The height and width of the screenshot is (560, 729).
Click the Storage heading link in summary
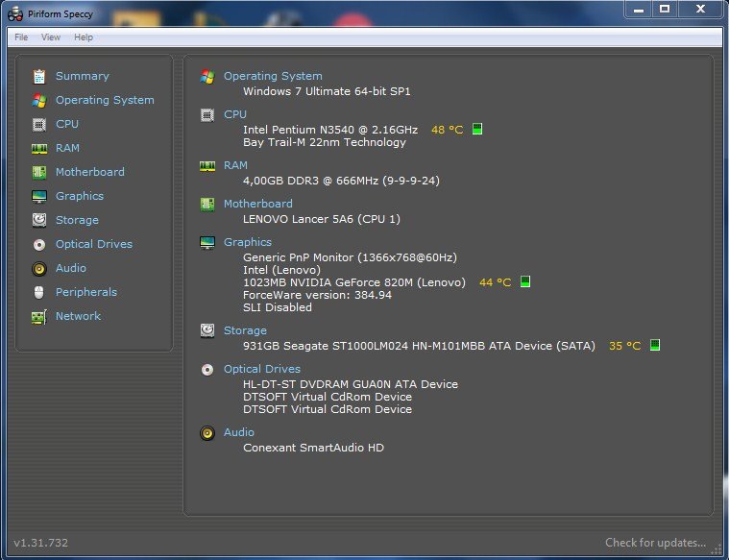coord(245,330)
